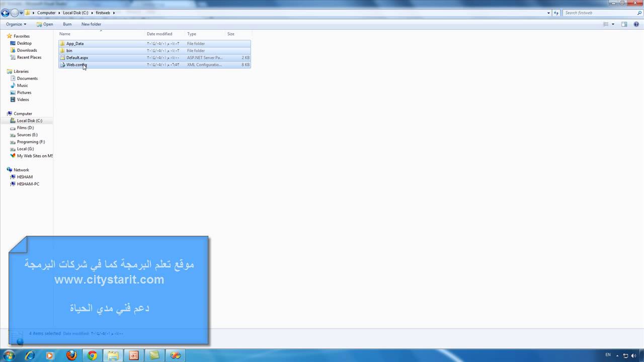Open the Help button
Image resolution: width=644 pixels, height=362 pixels.
point(637,24)
